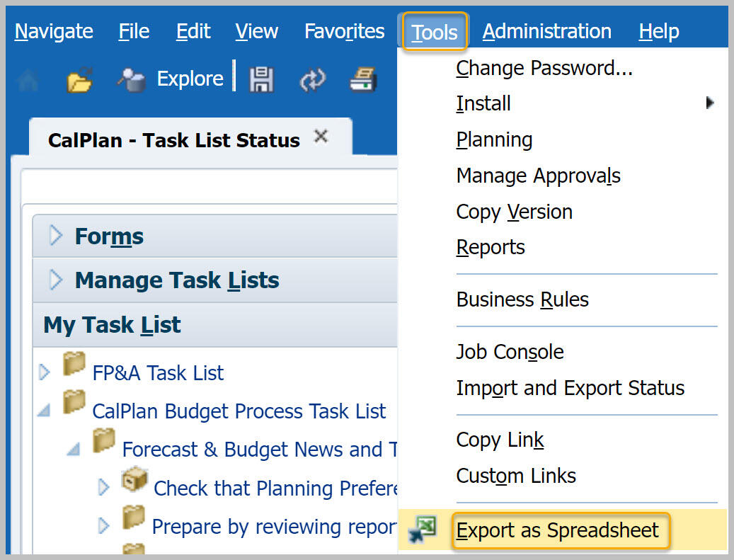Expand Check that Planning Preferences task
Screen dimensions: 734x560
pyautogui.click(x=103, y=487)
